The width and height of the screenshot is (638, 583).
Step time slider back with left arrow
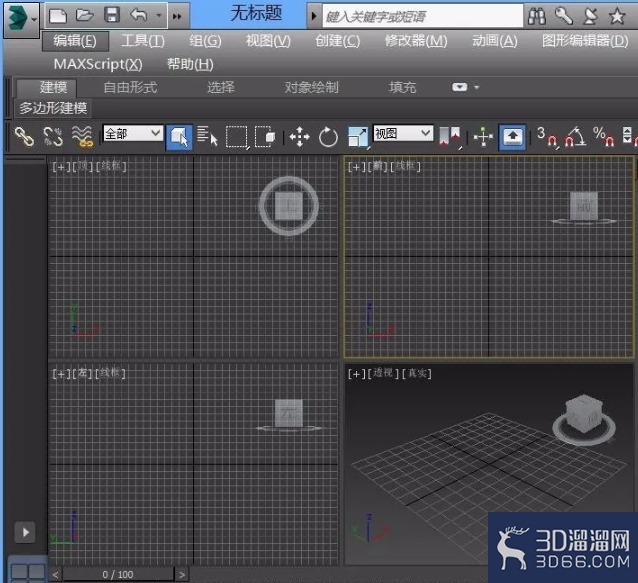pos(56,574)
